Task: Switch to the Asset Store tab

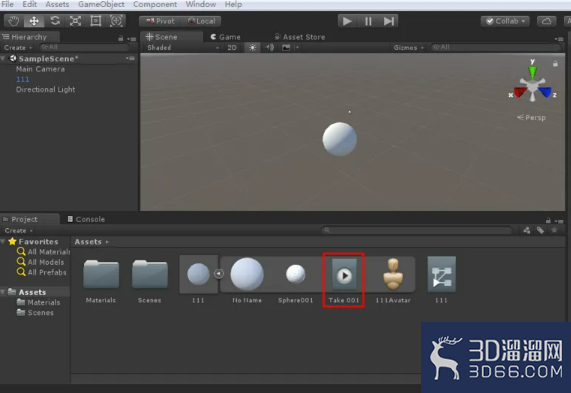Action: (x=300, y=37)
